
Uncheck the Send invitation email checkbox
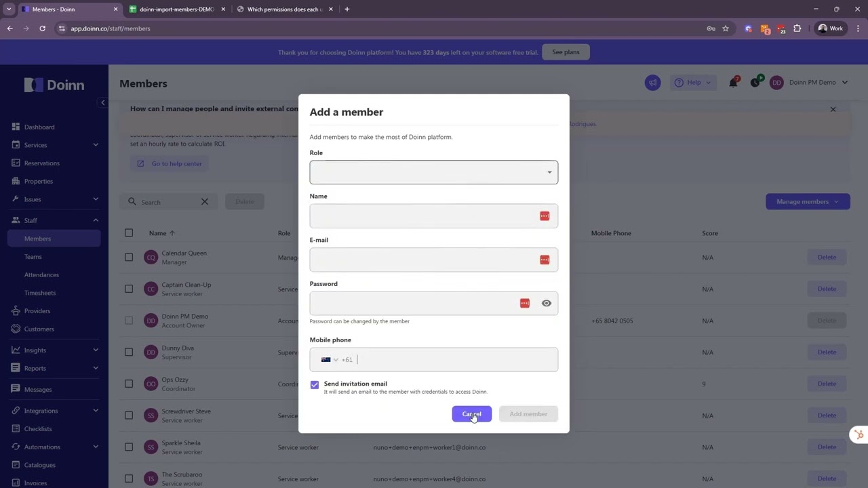coord(315,385)
